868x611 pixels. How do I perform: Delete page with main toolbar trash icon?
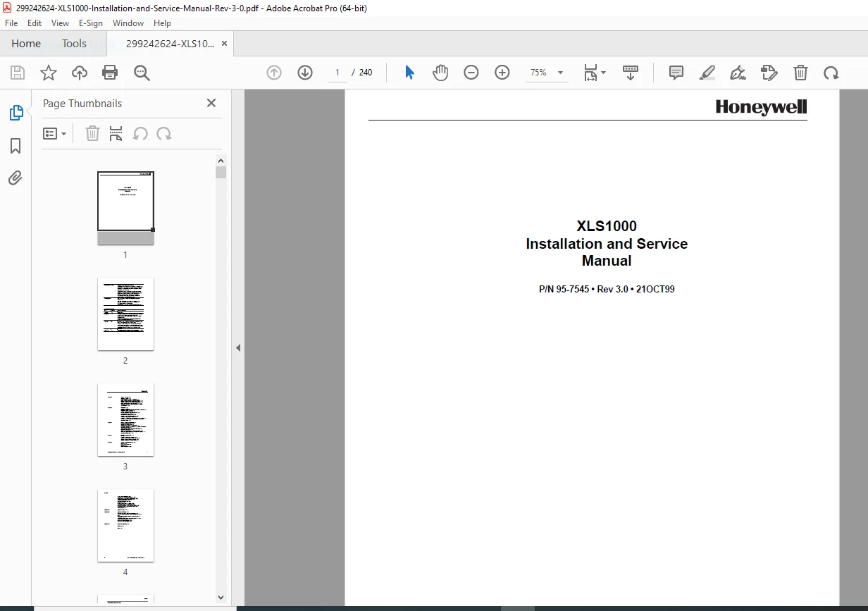point(800,73)
